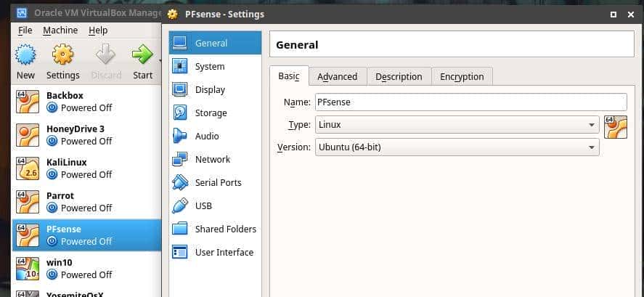Viewport: 644px width, 297px height.
Task: Switch to the Encryption tab
Action: pos(461,76)
